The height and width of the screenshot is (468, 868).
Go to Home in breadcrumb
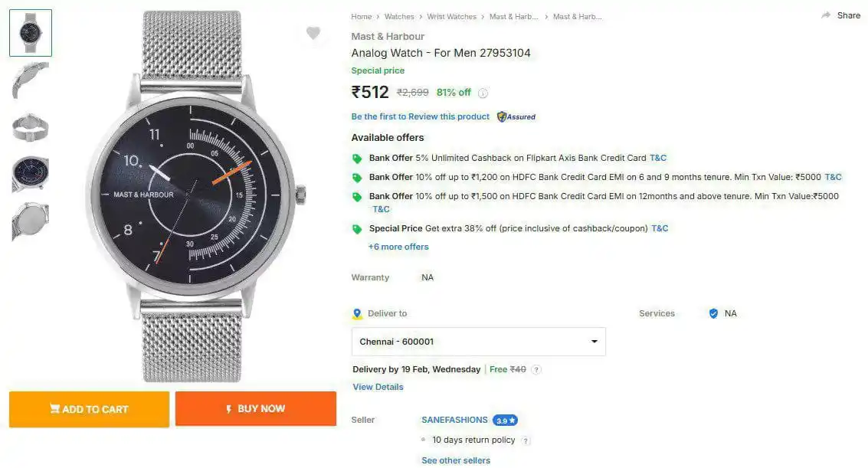(x=361, y=16)
